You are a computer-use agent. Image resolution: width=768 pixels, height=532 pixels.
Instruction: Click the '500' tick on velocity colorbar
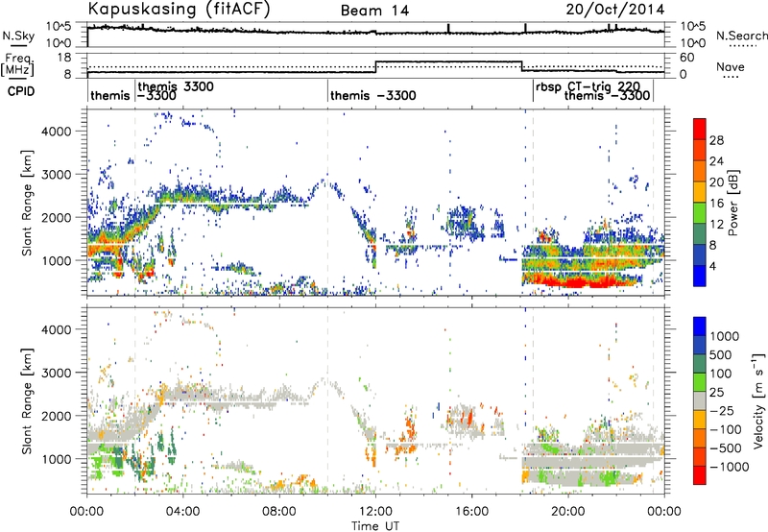pyautogui.click(x=721, y=354)
